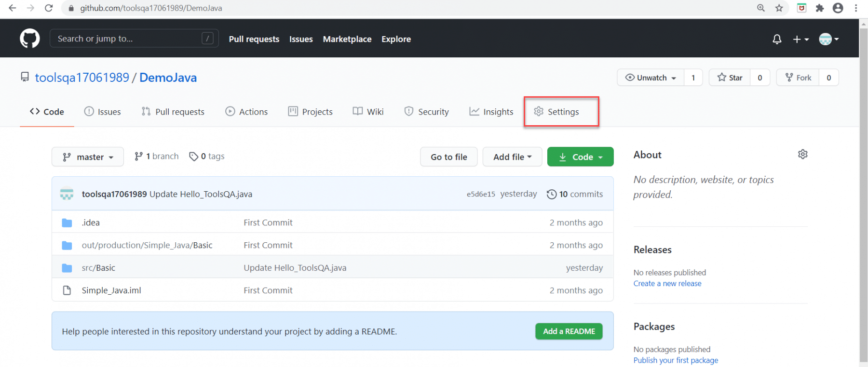
Task: Click Publish your first package link
Action: tap(676, 360)
